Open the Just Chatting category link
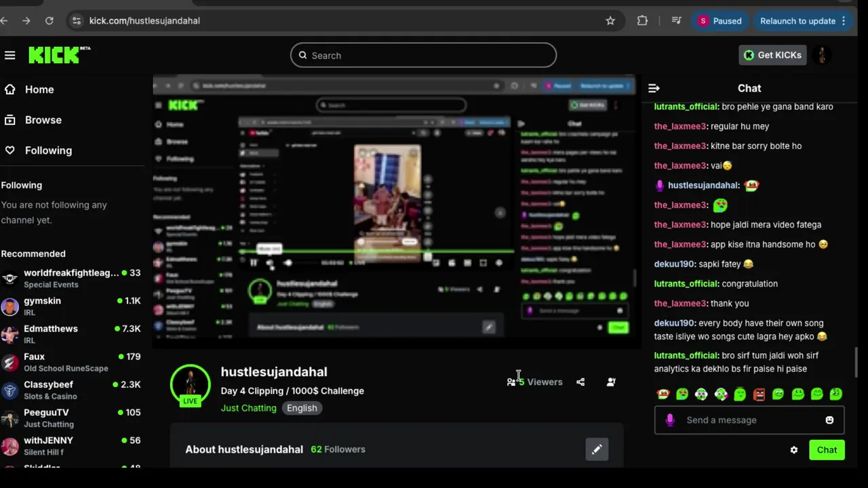 (248, 408)
